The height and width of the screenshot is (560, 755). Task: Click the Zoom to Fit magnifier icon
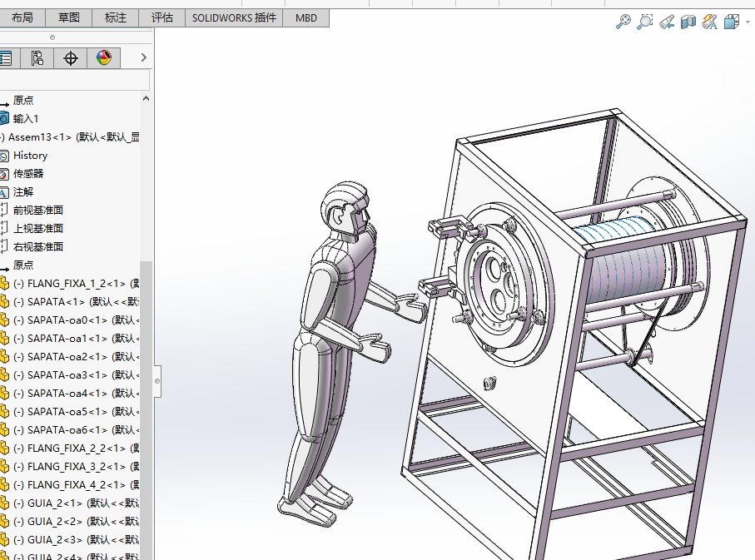(623, 22)
